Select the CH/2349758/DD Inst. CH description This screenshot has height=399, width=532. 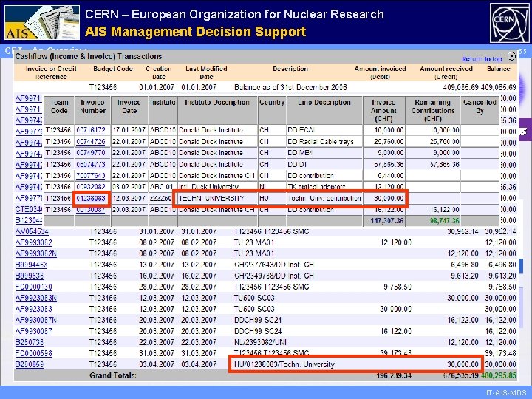(274, 276)
